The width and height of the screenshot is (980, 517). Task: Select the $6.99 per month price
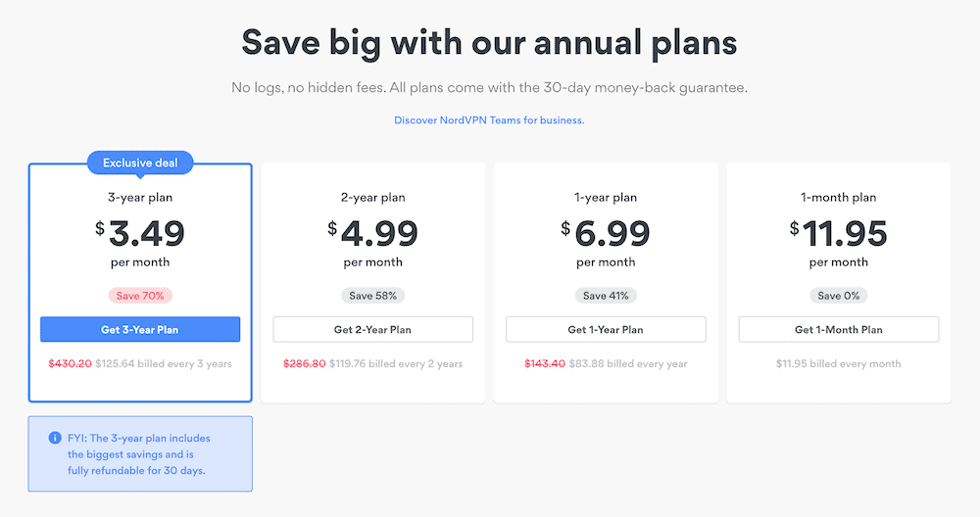[606, 234]
